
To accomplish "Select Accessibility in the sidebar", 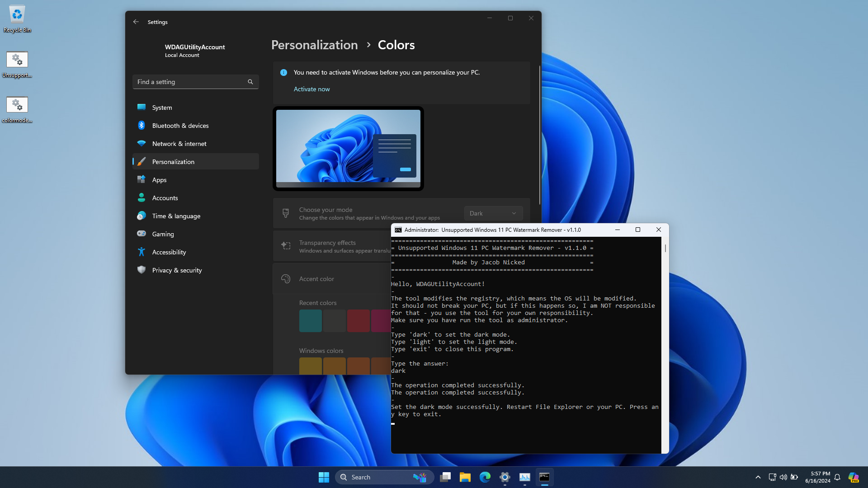I will (169, 252).
